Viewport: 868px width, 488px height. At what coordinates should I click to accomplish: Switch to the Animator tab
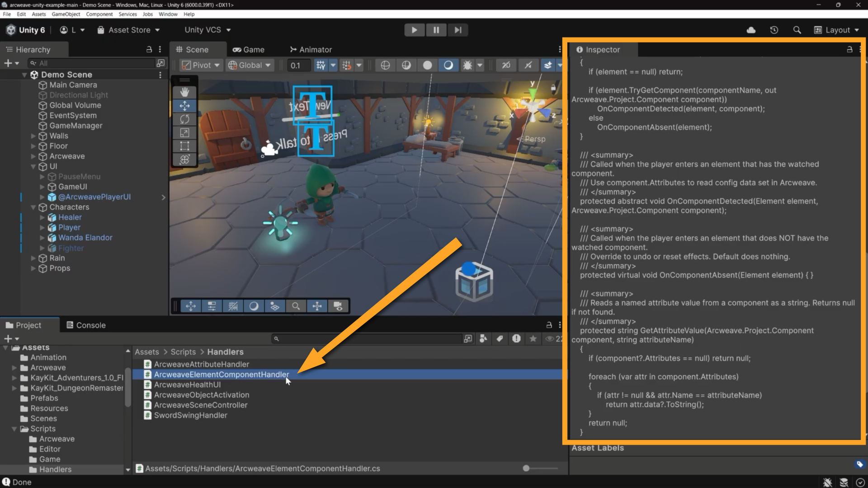[311, 49]
